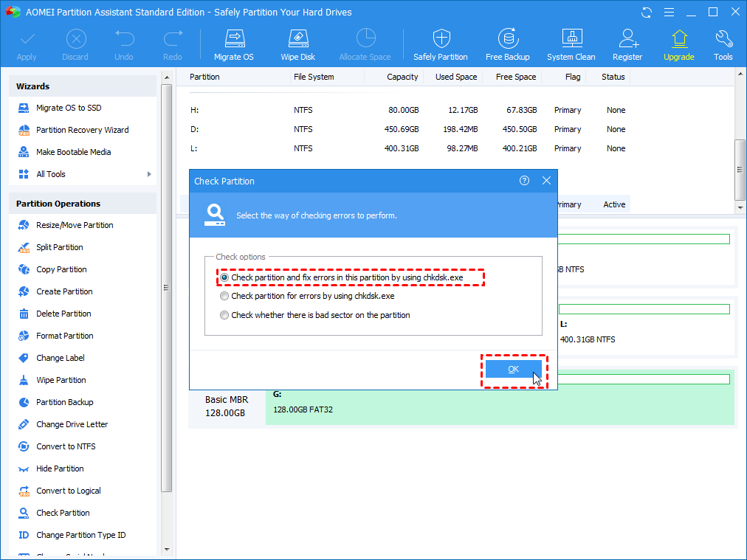Image resolution: width=747 pixels, height=560 pixels.
Task: Select check and fix errors with chkdsk.exe
Action: point(342,277)
